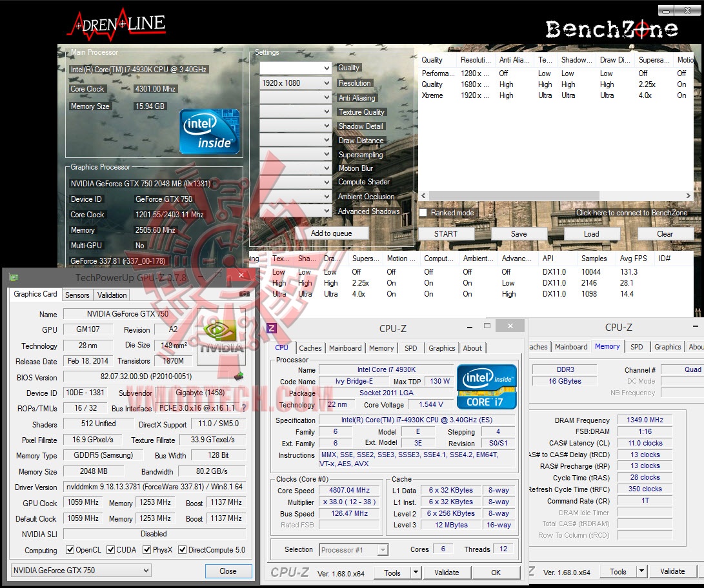Open the Supersampling dropdown
This screenshot has width=704, height=588.
coord(296,154)
